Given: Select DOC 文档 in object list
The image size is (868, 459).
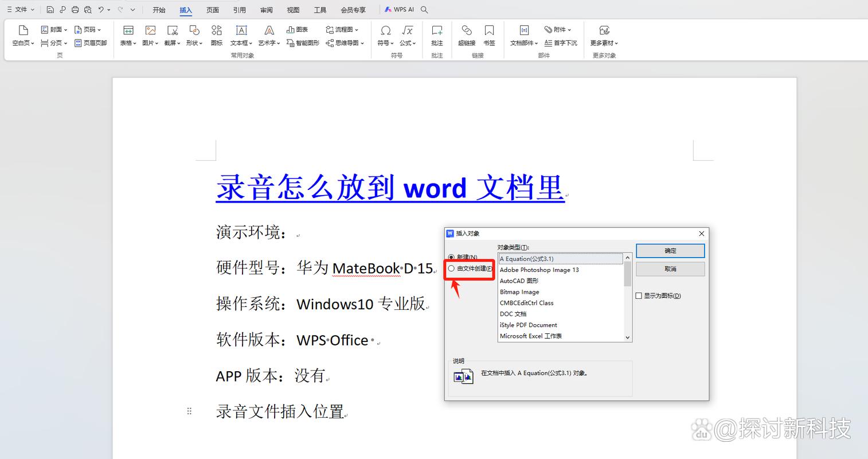Looking at the screenshot, I should [x=561, y=314].
